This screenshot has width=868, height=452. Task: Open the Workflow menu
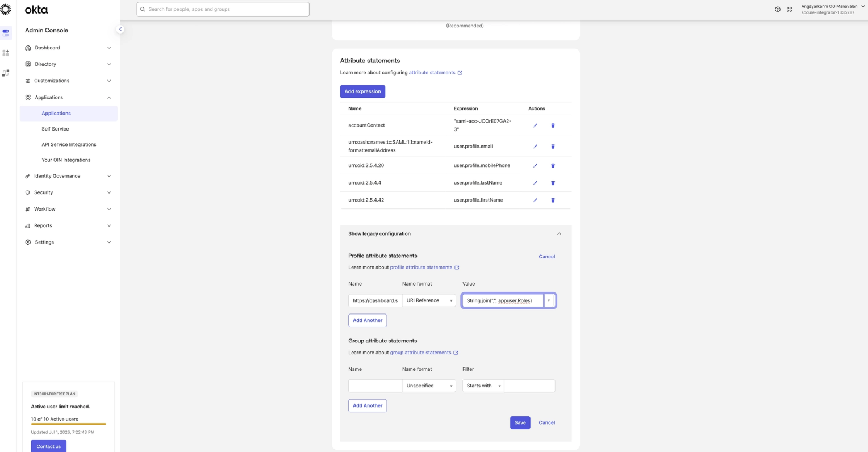coord(68,209)
